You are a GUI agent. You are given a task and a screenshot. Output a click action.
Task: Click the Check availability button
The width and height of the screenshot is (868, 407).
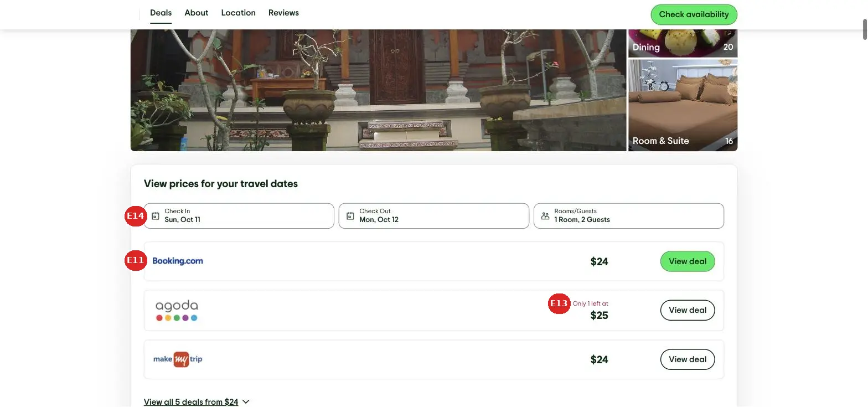pyautogui.click(x=694, y=14)
